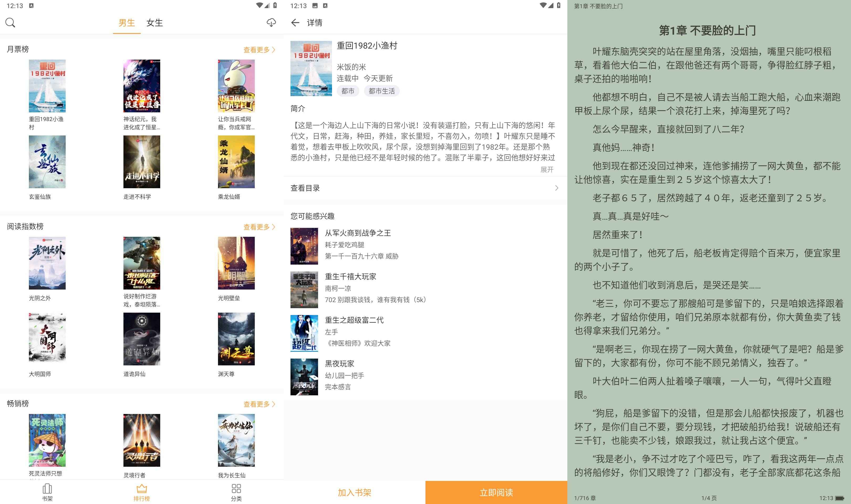Switch to the 男生 tab

tap(126, 22)
